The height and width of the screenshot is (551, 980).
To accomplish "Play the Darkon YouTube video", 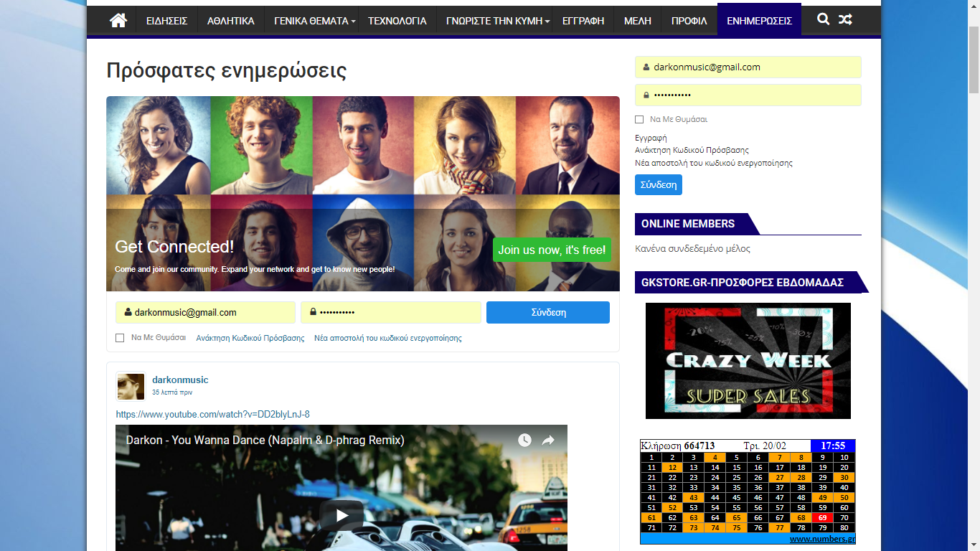I will [341, 515].
